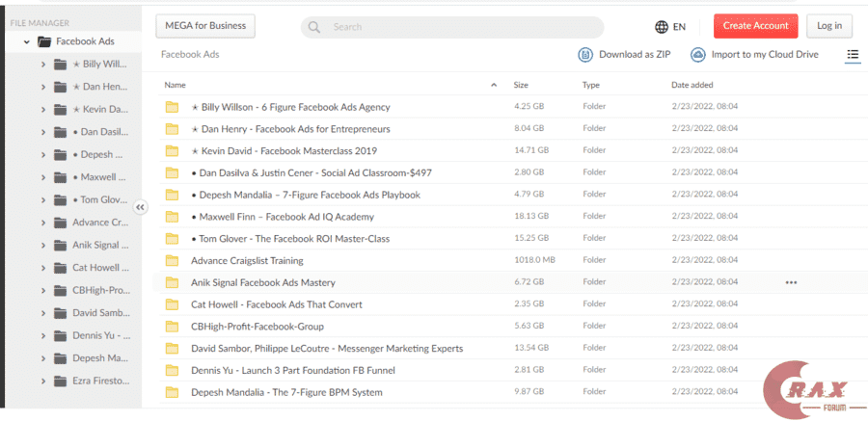This screenshot has height=421, width=868.
Task: Click the Import to my Cloud Drive icon
Action: pyautogui.click(x=697, y=55)
